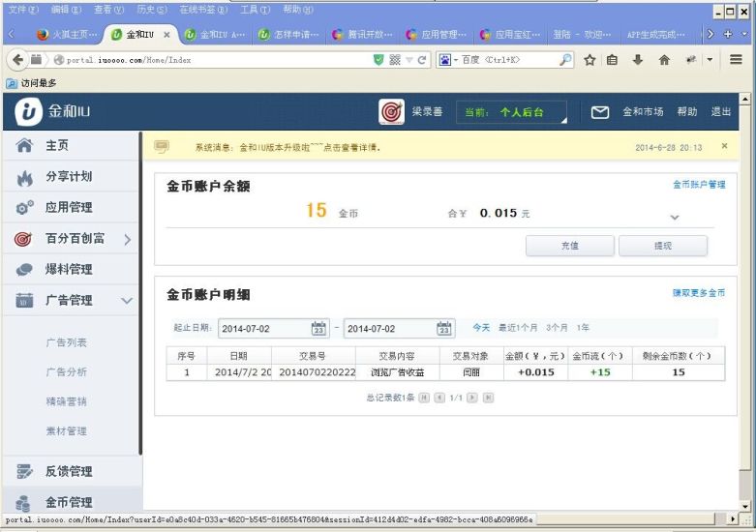Collapse the 广告管理 sidebar section
The image size is (756, 532).
click(x=127, y=301)
